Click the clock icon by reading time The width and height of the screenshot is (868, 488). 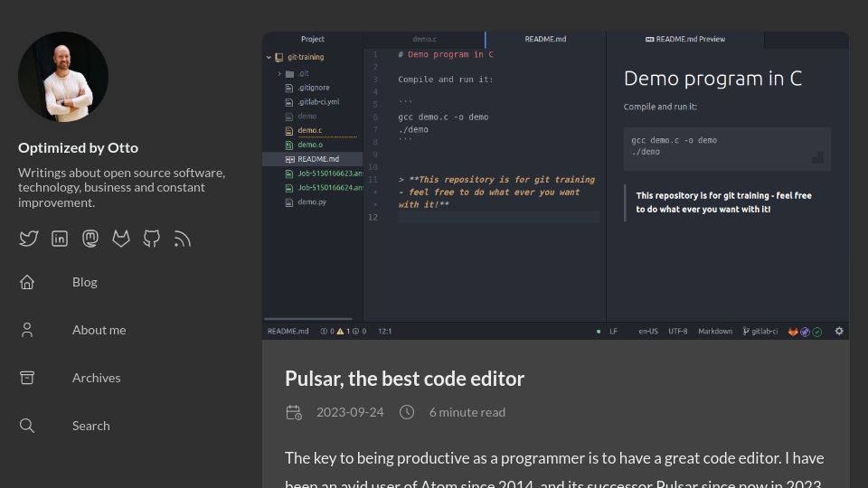point(407,412)
